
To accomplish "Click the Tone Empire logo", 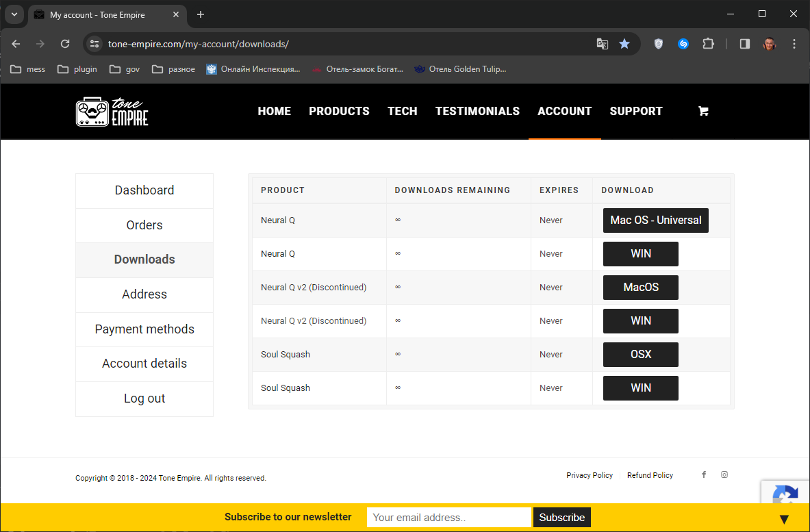I will (x=112, y=112).
